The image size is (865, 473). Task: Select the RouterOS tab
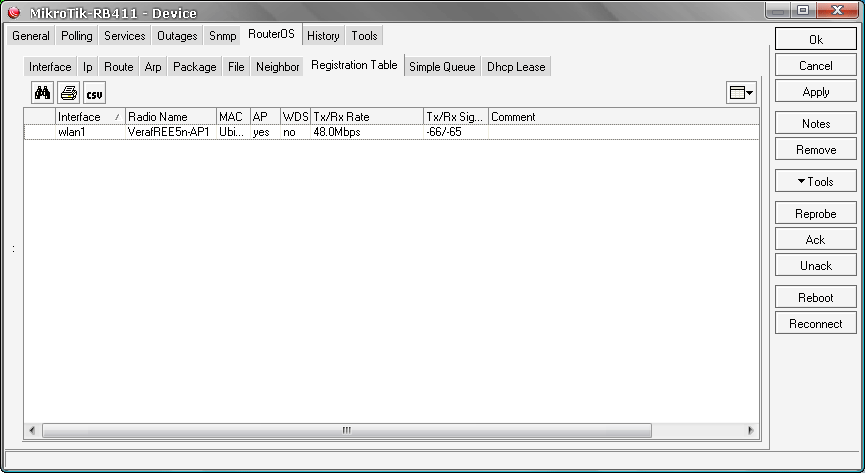click(x=271, y=34)
